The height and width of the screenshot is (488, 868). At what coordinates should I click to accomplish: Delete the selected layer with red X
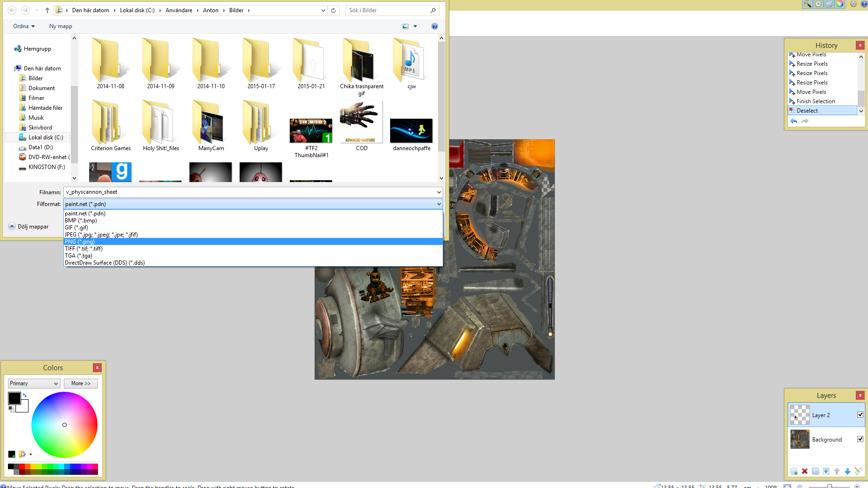point(805,471)
